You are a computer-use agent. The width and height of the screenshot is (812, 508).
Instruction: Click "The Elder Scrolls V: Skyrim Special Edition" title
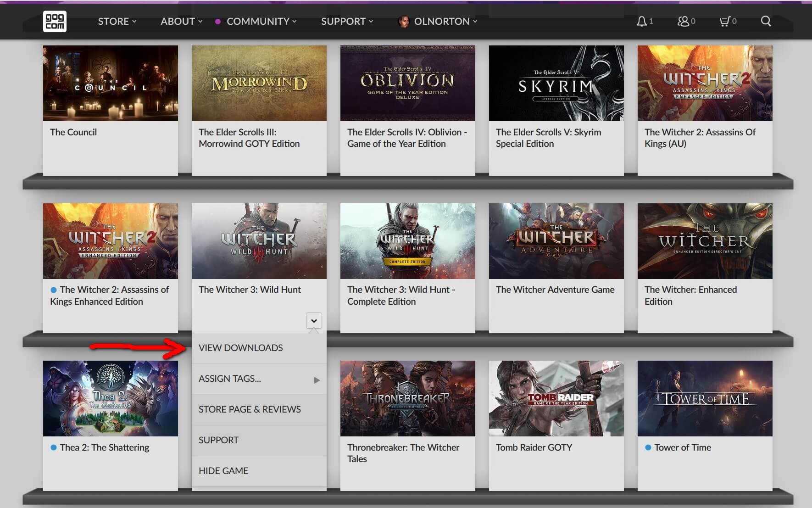click(548, 138)
